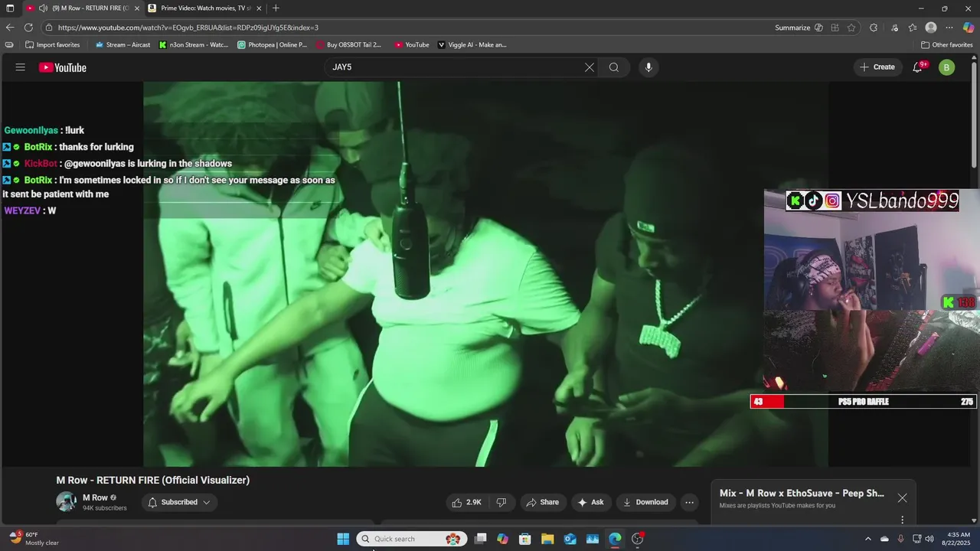The height and width of the screenshot is (551, 980).
Task: Expand the Other favorites folder
Action: tap(946, 44)
